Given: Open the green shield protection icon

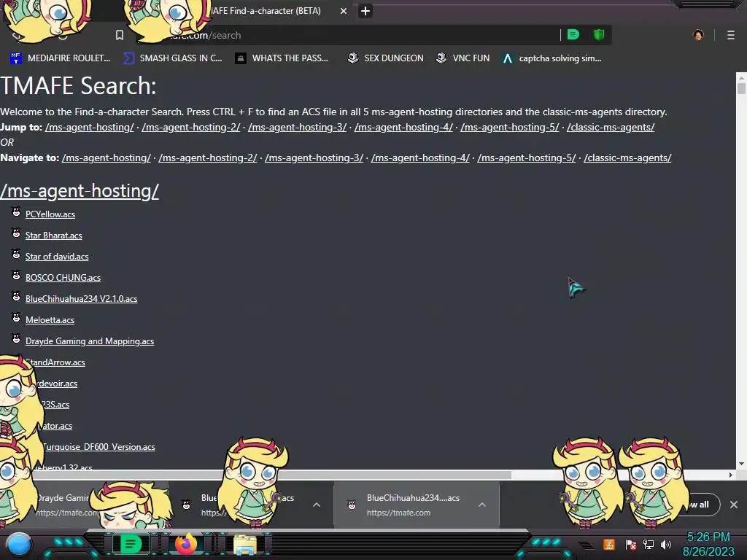Looking at the screenshot, I should pos(599,35).
